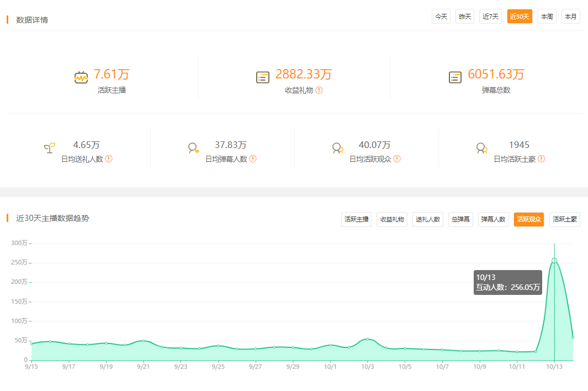Show the 收益礼物 trend chart
Viewport: 588px width, 391px height.
click(x=392, y=219)
